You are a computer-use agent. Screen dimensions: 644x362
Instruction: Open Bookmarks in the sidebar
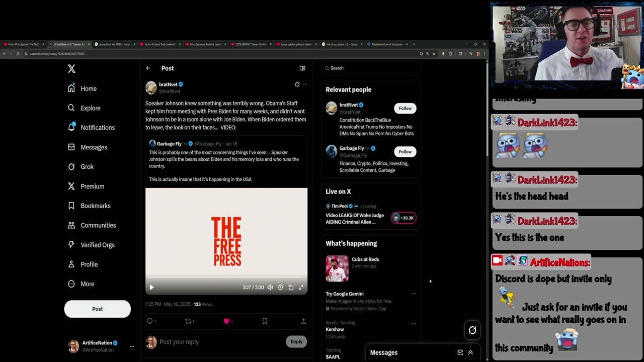89,206
